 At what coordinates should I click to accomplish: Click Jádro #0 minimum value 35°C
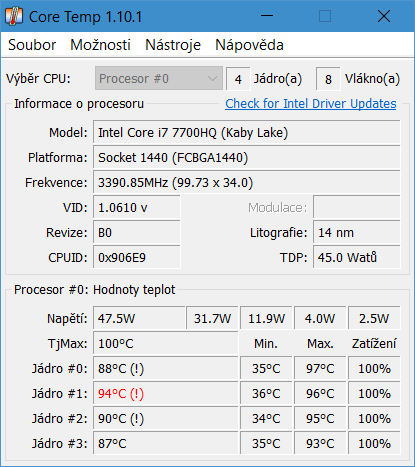[x=266, y=369]
